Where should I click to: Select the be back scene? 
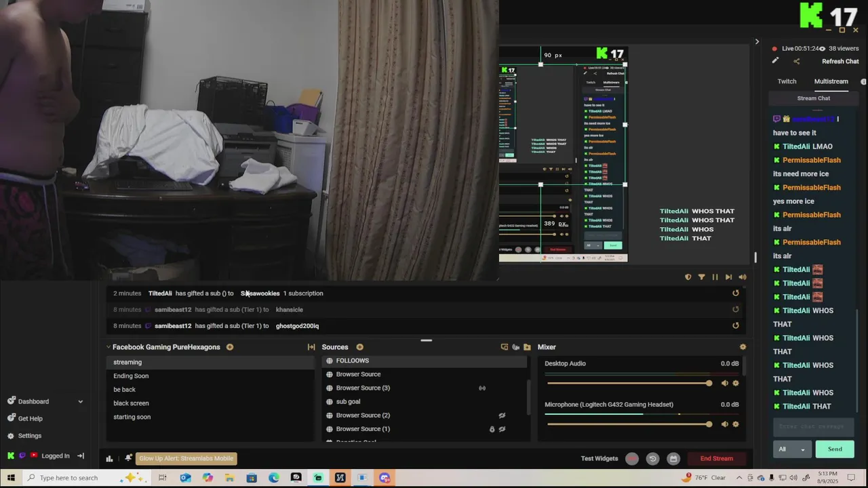coord(210,390)
